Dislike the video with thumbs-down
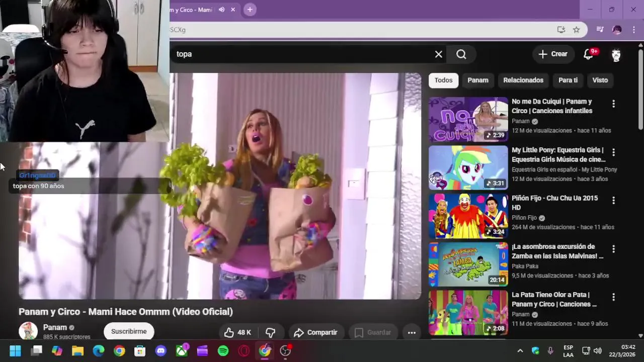This screenshot has height=362, width=644. (270, 332)
